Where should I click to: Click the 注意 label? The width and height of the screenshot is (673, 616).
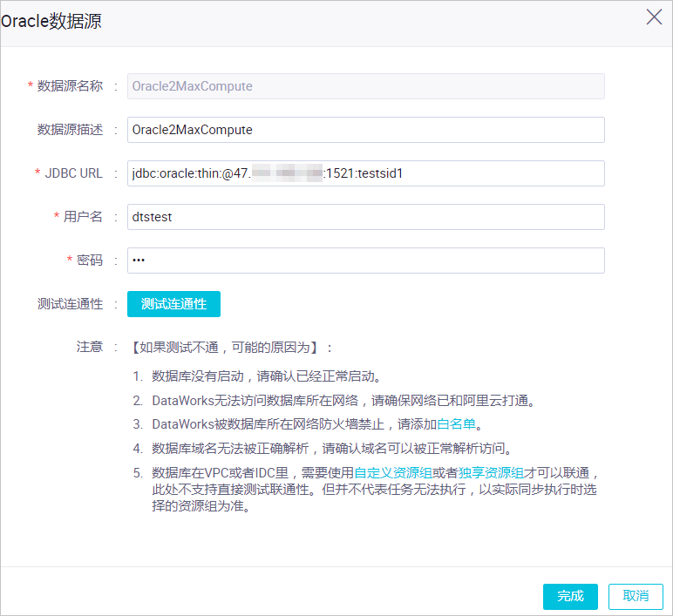pyautogui.click(x=90, y=347)
